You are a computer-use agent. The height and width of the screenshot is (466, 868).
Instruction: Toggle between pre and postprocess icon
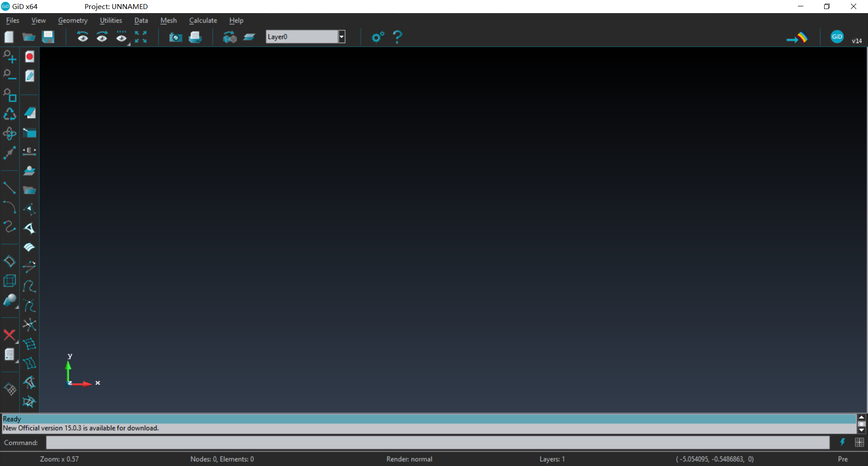tap(797, 38)
